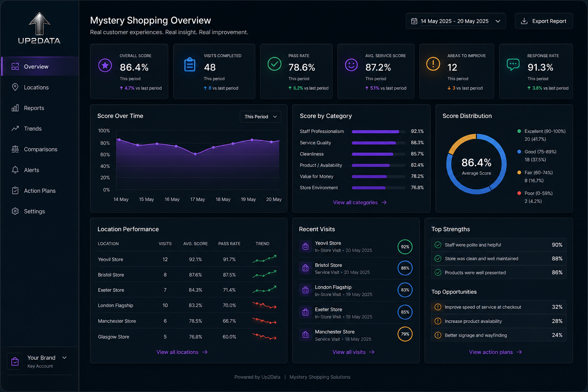The image size is (588, 392).
Task: Click the 79% score ring for Manchester Store
Action: tap(405, 334)
